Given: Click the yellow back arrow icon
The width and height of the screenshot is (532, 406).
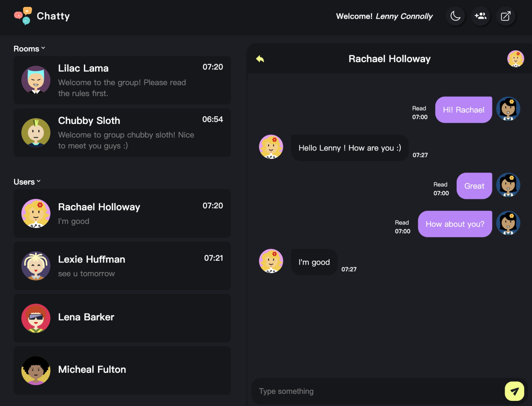Looking at the screenshot, I should 260,59.
